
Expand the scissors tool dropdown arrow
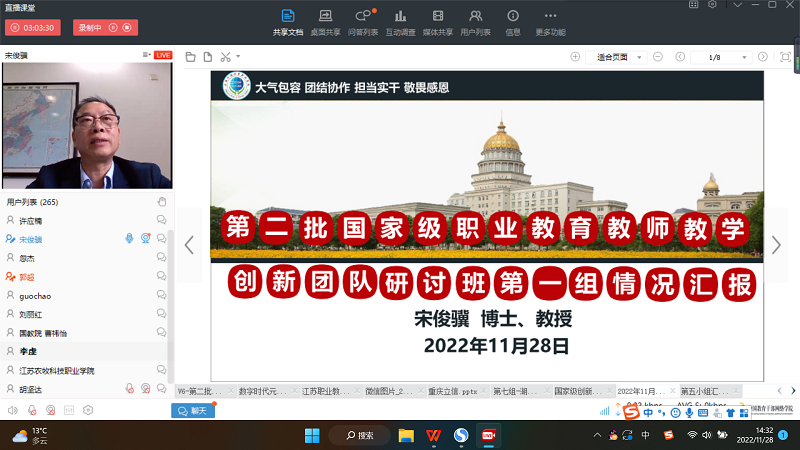[x=238, y=57]
